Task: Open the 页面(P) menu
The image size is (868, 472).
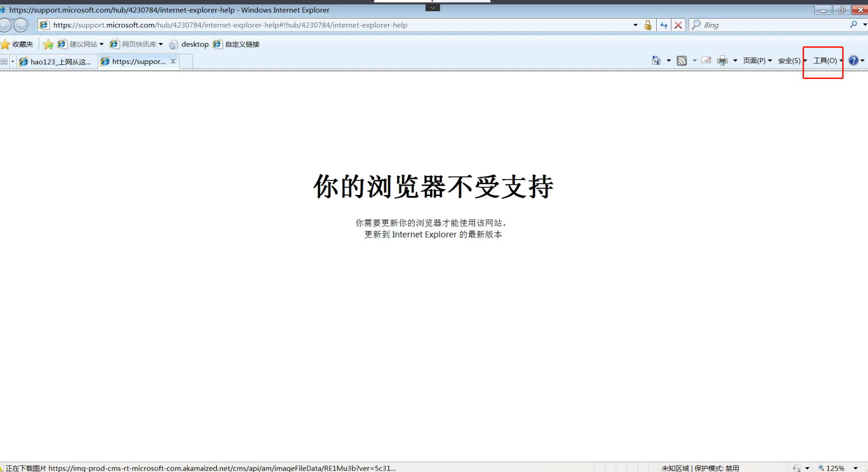Action: point(757,60)
